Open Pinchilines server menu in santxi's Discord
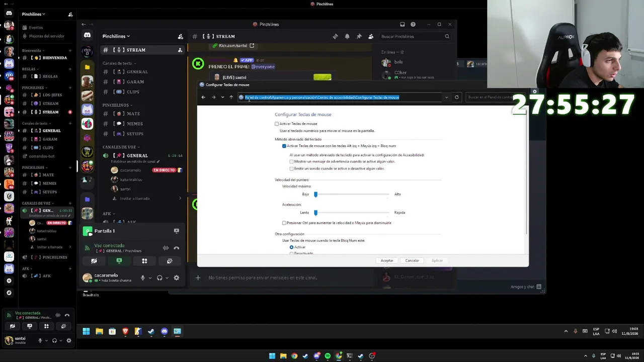The height and width of the screenshot is (362, 644). 34,14
